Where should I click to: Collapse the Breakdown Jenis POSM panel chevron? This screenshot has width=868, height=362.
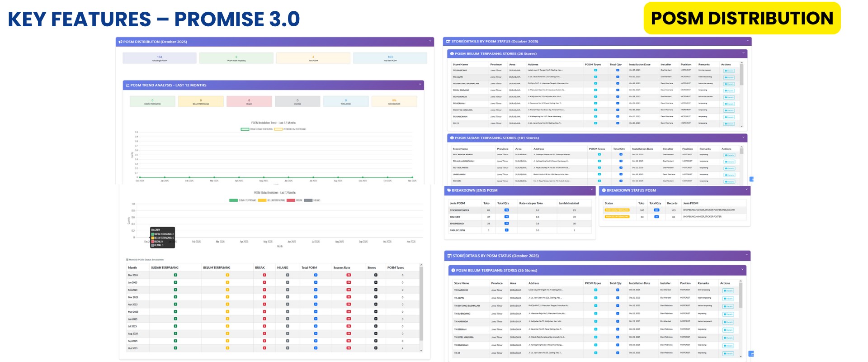(x=592, y=190)
